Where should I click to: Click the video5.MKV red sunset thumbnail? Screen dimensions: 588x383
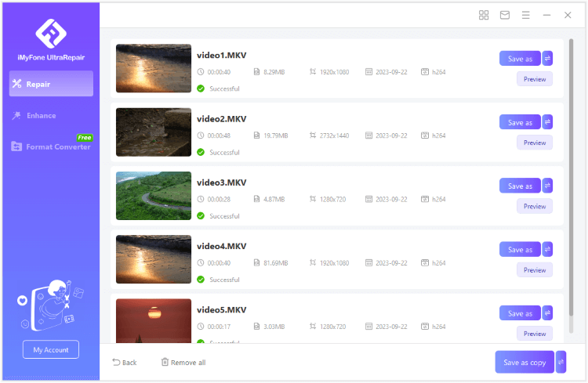(x=154, y=321)
